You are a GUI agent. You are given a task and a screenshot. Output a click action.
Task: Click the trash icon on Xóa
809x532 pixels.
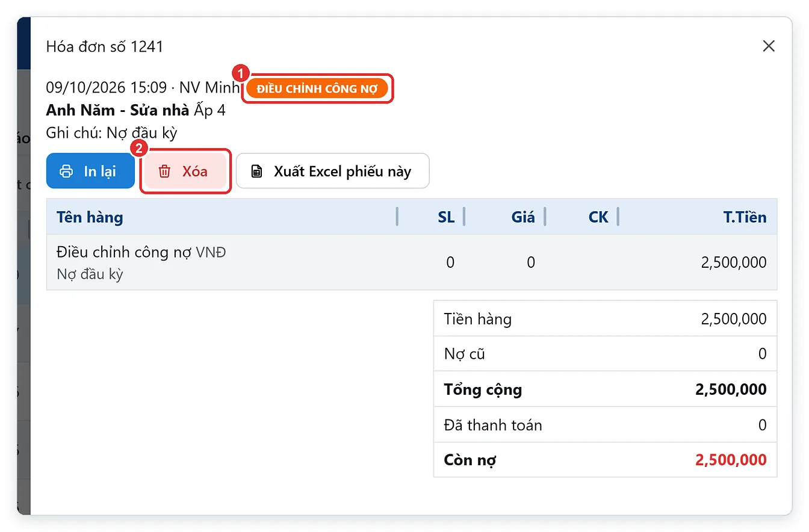(x=164, y=172)
